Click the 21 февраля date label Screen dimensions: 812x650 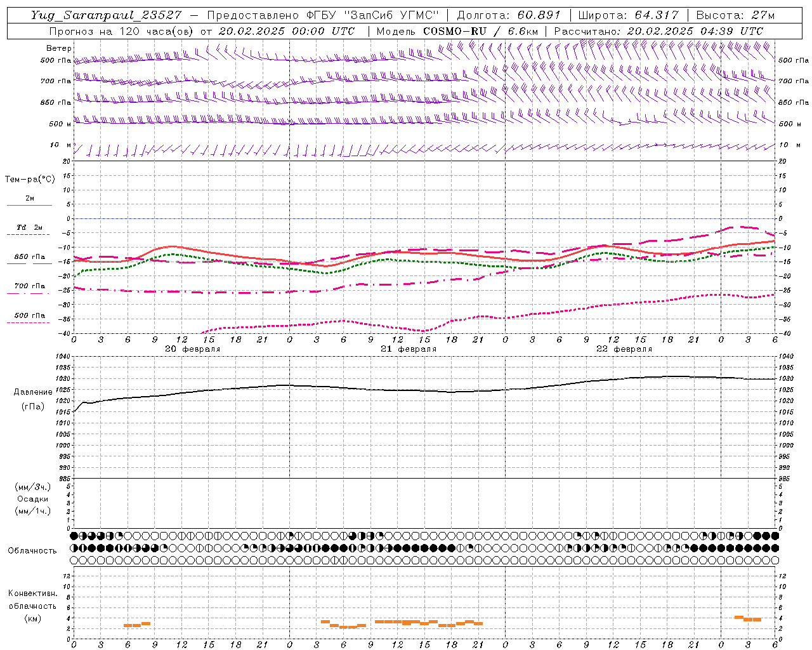point(409,349)
